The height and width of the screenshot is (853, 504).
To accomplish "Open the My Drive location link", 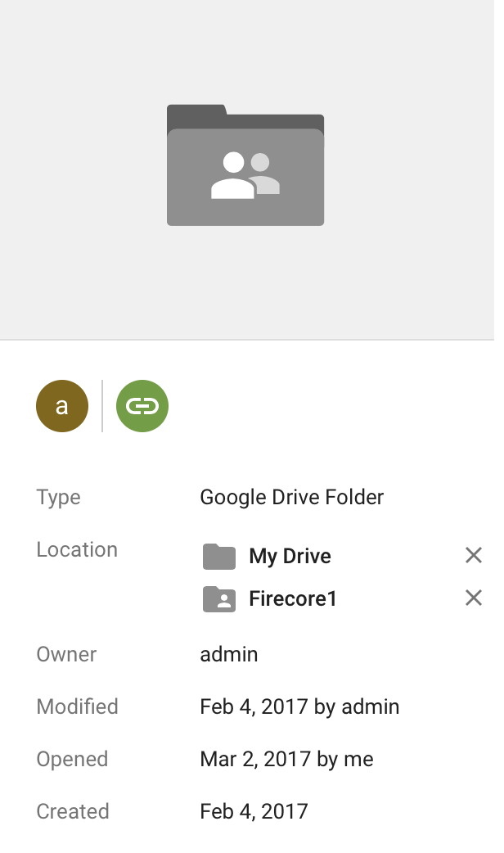I will click(290, 556).
